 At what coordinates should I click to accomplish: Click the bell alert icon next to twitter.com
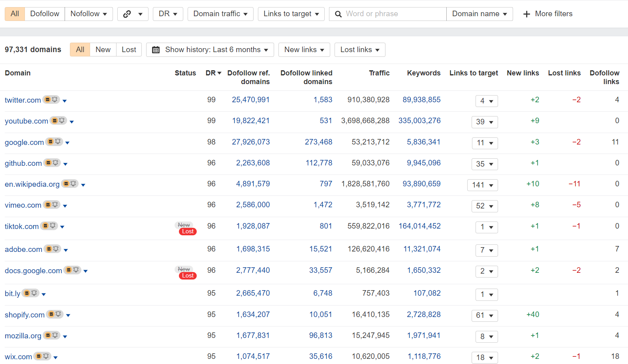(55, 99)
